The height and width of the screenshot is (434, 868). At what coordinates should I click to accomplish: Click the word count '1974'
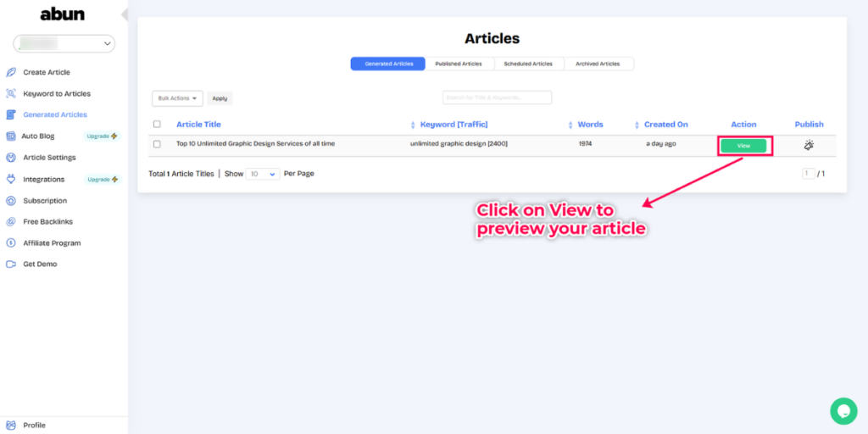(585, 144)
